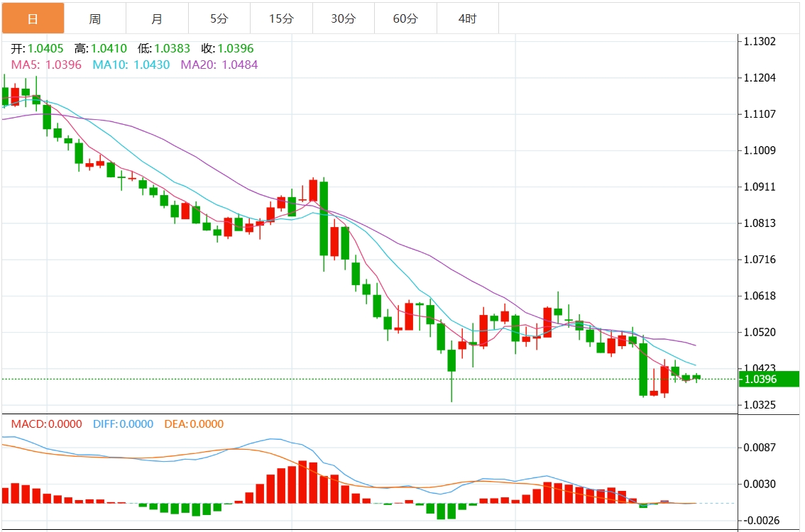Switch to the 4时 chart

click(x=467, y=18)
